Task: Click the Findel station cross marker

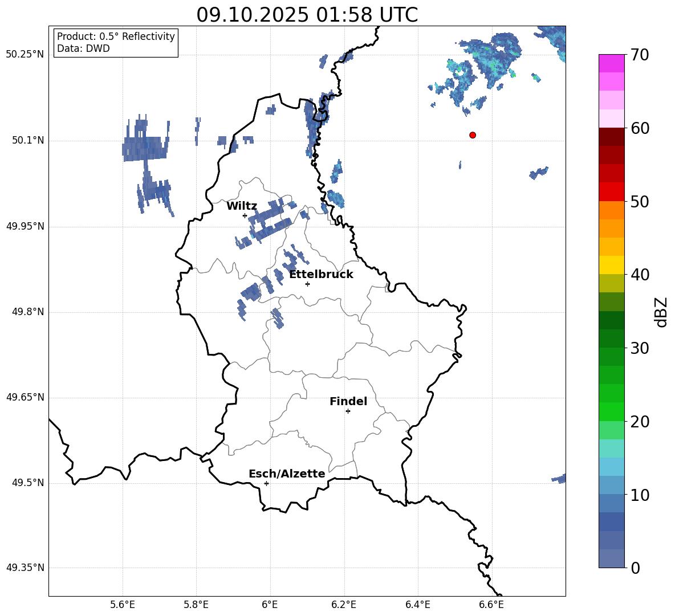Action: coord(348,411)
